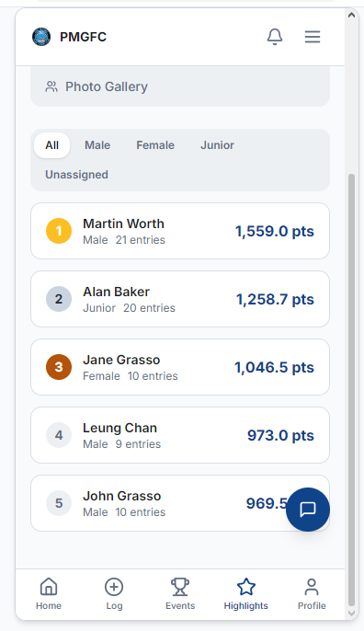Click the Photo Gallery people icon
The image size is (364, 631).
point(51,86)
